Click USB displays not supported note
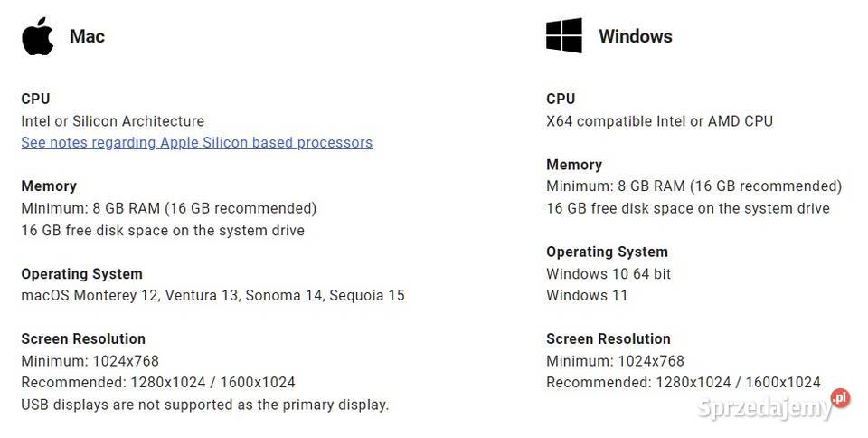 [205, 405]
